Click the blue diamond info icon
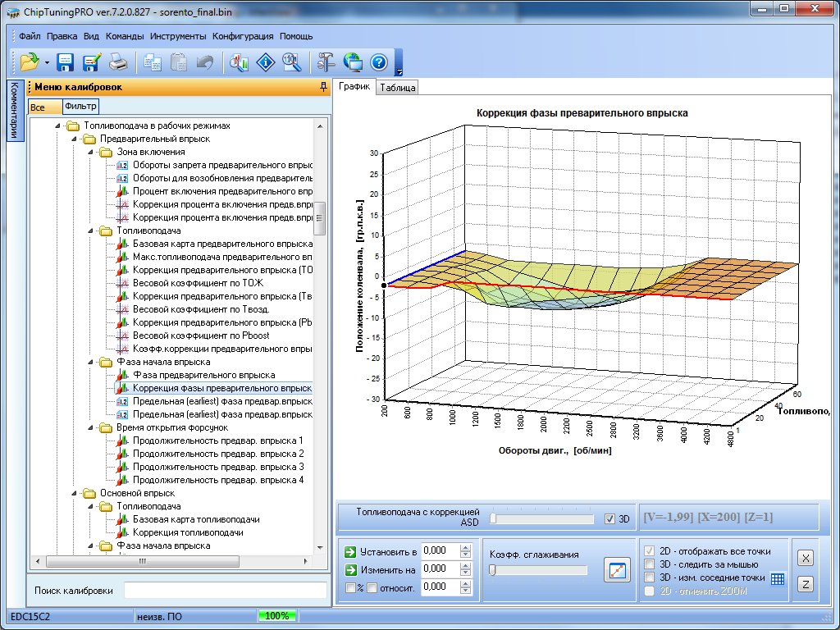Viewport: 840px width, 630px height. pos(264,62)
